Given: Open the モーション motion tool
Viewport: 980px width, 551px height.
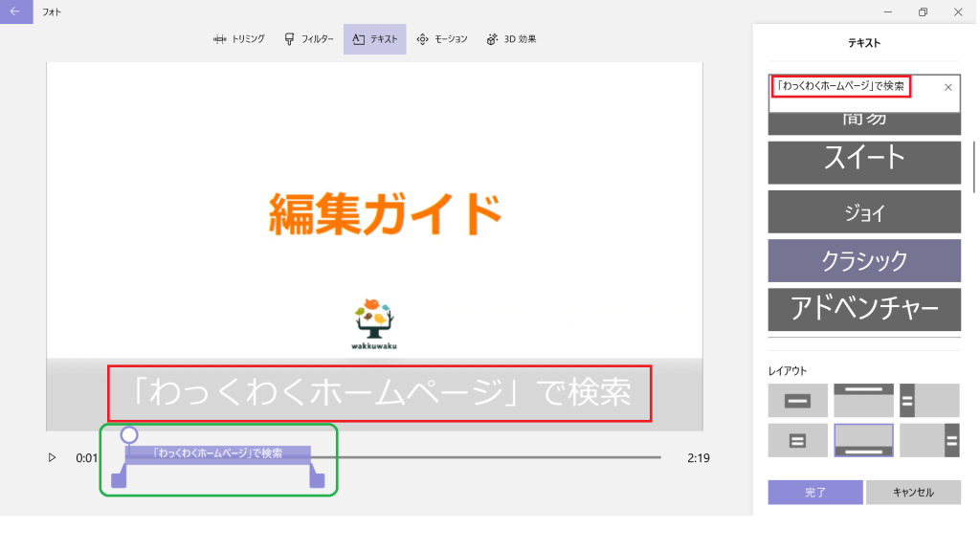Looking at the screenshot, I should [442, 39].
